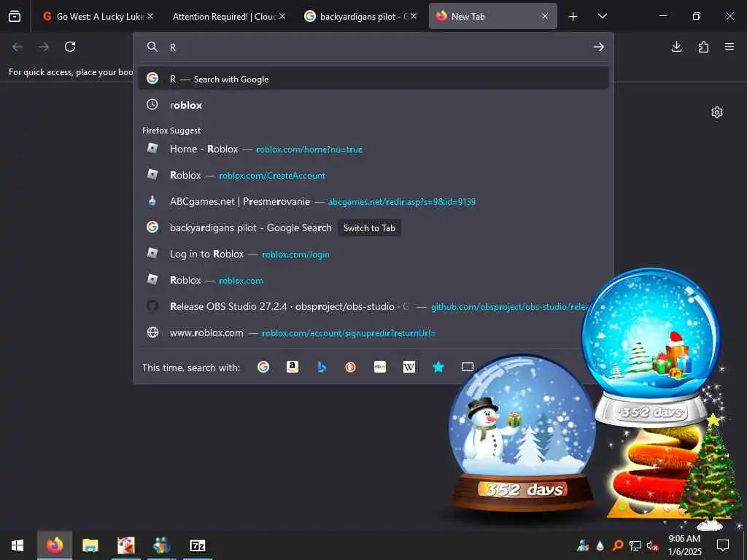Search this time with eBay

click(379, 367)
